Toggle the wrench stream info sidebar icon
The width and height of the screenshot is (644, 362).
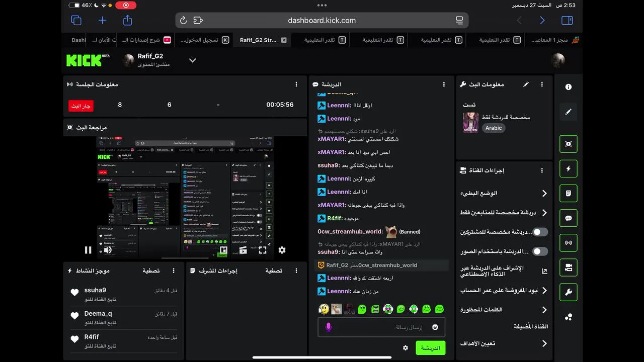[569, 292]
